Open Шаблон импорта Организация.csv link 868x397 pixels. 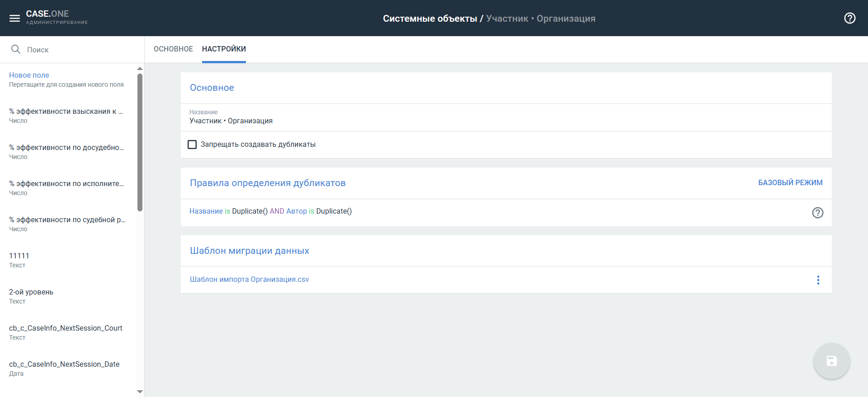(249, 280)
